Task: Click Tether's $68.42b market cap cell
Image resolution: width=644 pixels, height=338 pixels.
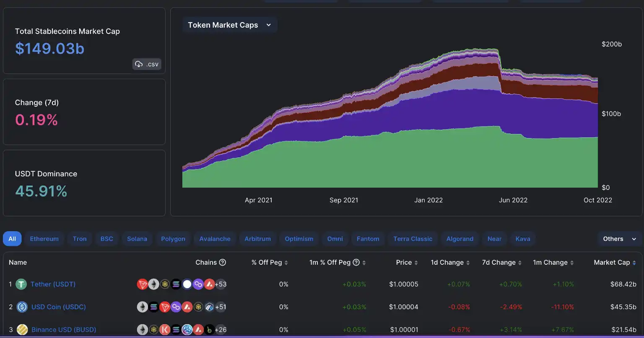Action: pyautogui.click(x=623, y=284)
